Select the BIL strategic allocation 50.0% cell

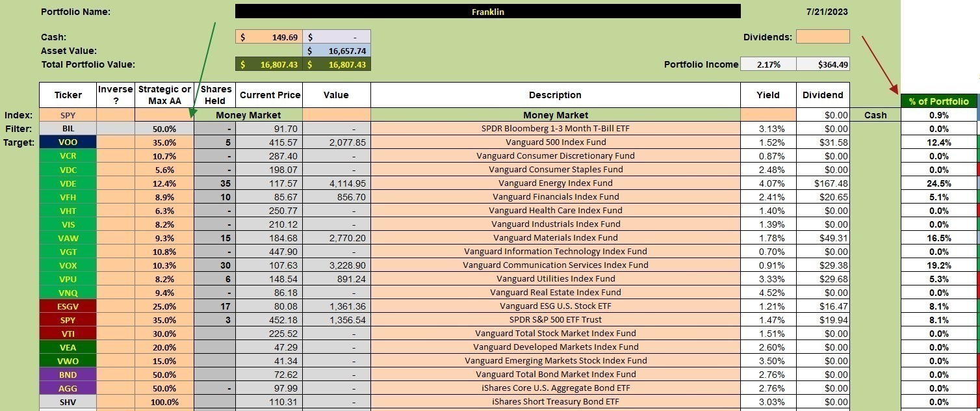click(x=164, y=129)
